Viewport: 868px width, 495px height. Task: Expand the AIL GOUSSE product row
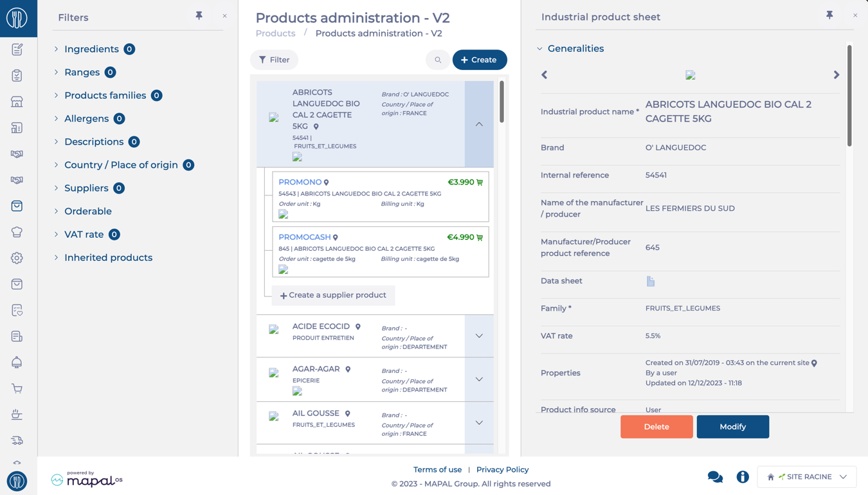[479, 422]
